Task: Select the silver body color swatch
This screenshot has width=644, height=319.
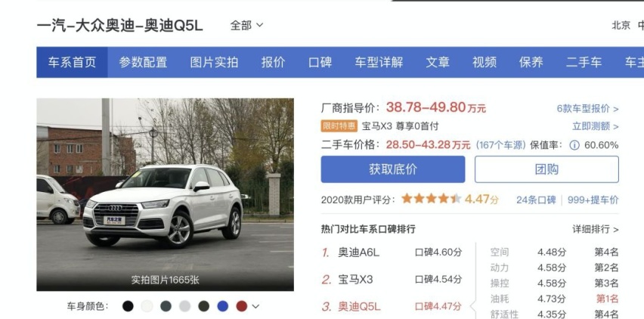Action: pyautogui.click(x=185, y=306)
